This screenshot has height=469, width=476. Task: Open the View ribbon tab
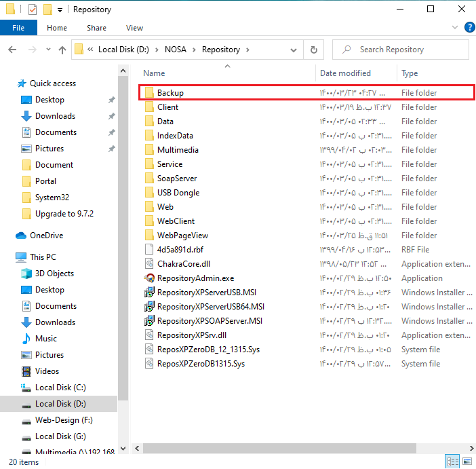(134, 28)
